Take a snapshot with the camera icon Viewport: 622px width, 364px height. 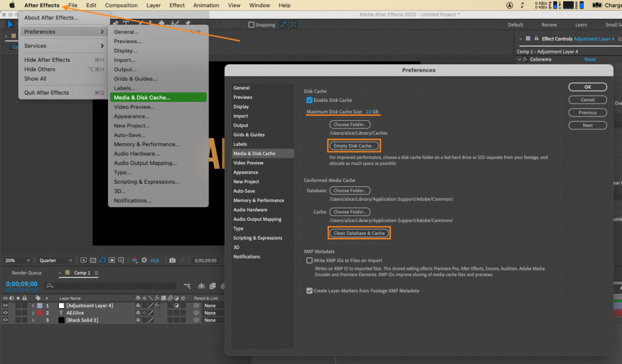[x=173, y=261]
